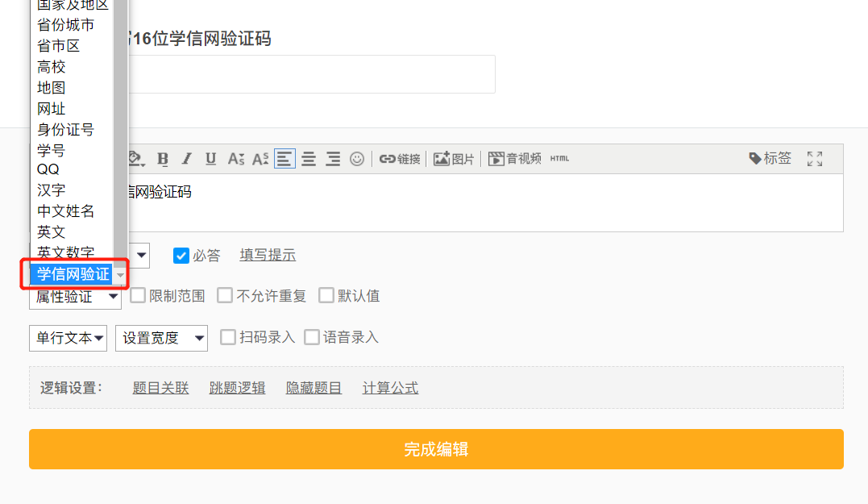868x504 pixels.
Task: Apply subscript formatting
Action: 236,159
